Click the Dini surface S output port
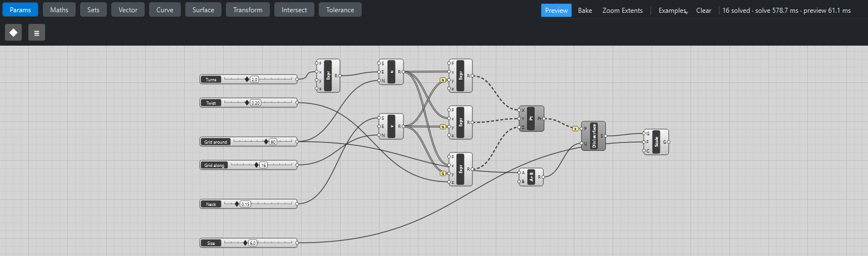 (x=606, y=136)
